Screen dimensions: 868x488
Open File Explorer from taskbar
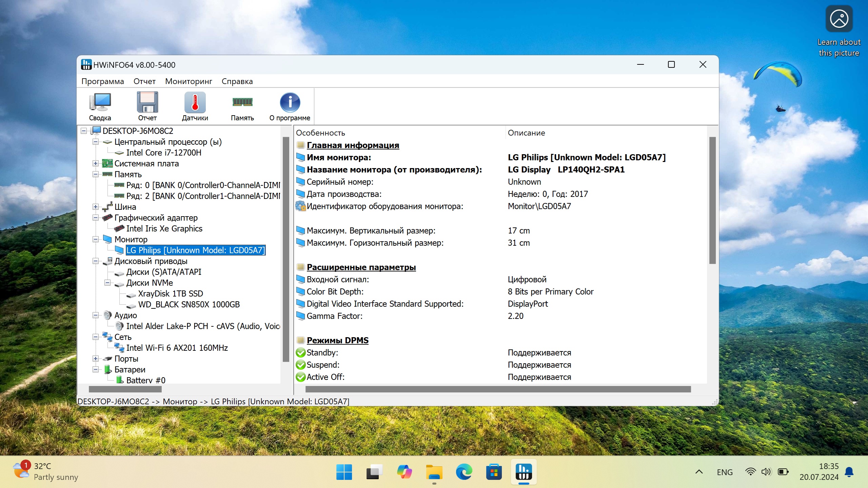[x=434, y=472]
